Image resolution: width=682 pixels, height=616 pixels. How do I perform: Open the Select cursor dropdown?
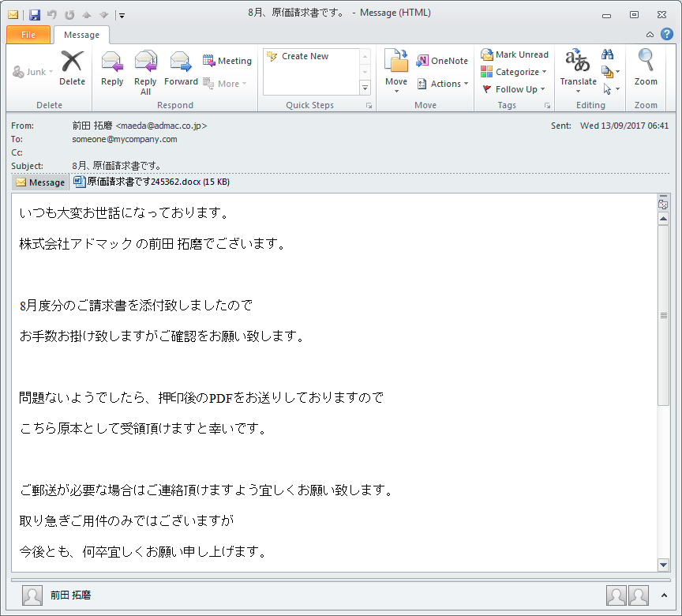pyautogui.click(x=611, y=89)
